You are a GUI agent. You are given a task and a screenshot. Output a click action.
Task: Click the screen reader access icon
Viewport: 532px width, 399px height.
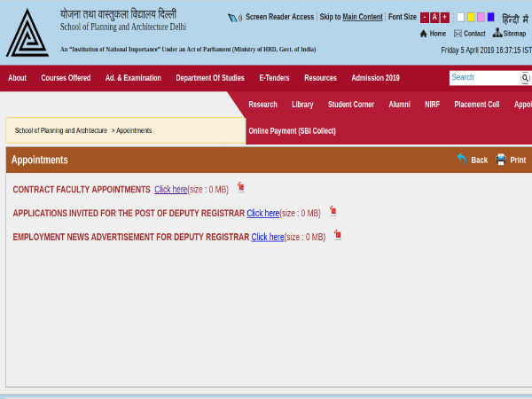coord(235,18)
